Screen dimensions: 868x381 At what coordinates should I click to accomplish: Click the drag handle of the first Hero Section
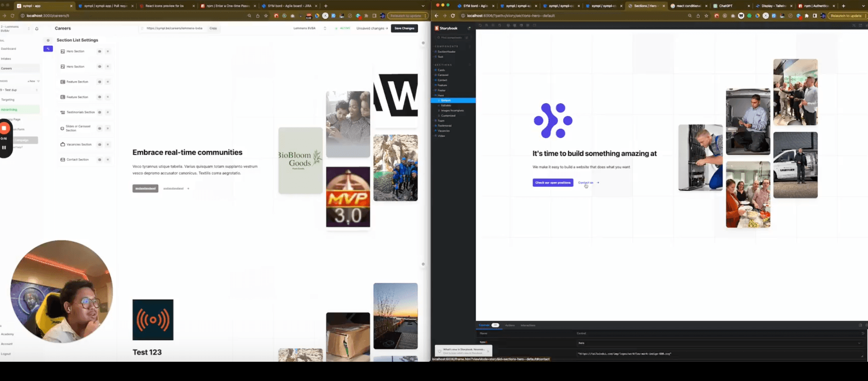click(108, 51)
